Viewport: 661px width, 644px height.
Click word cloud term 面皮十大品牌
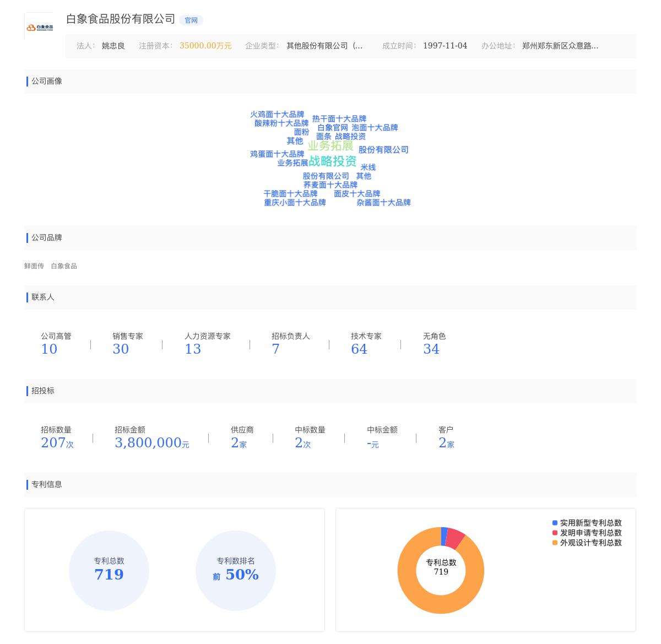357,194
